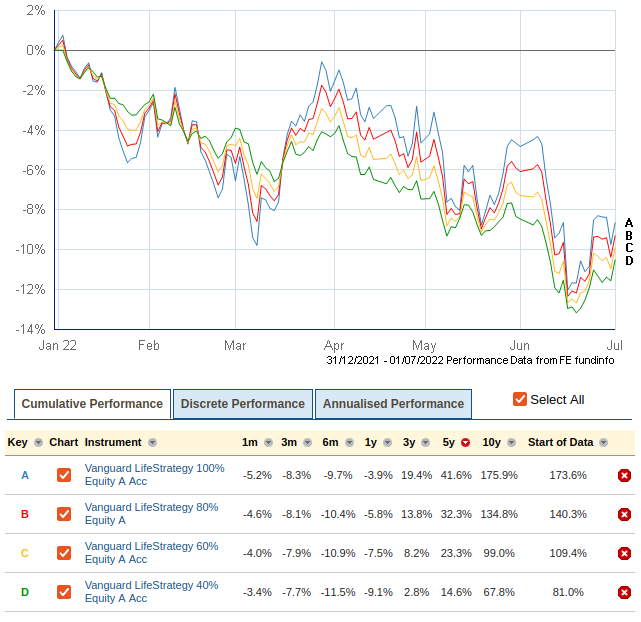This screenshot has height=622, width=641.
Task: Uncheck chart checkbox for fund A
Action: pos(64,475)
